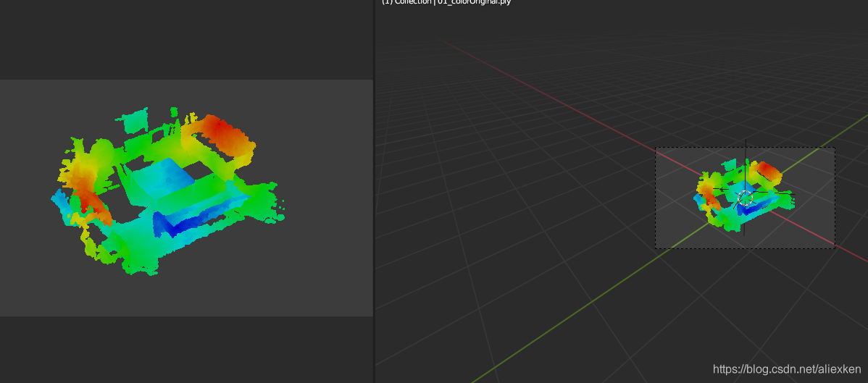Click the 3D cursor in the viewport
868x383 pixels.
[x=746, y=198]
